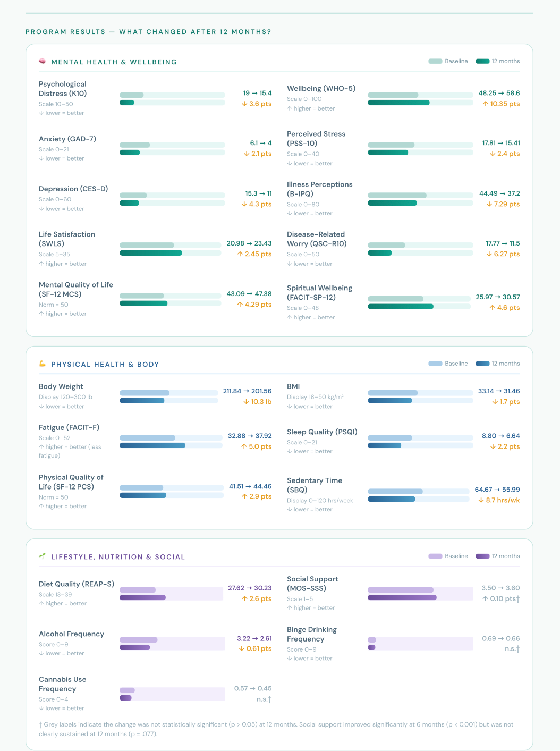Click the 12-month bar for Wellbeing (WHO-5)
560x751 pixels.
coord(398,103)
